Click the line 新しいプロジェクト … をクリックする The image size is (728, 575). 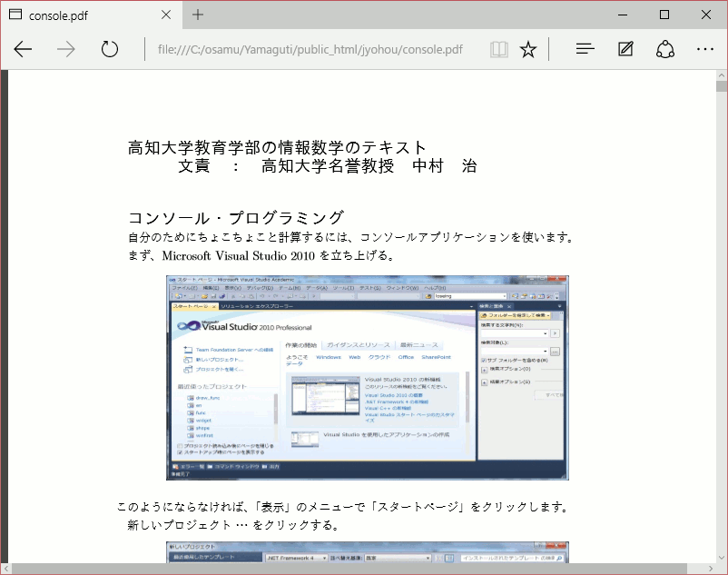[233, 525]
